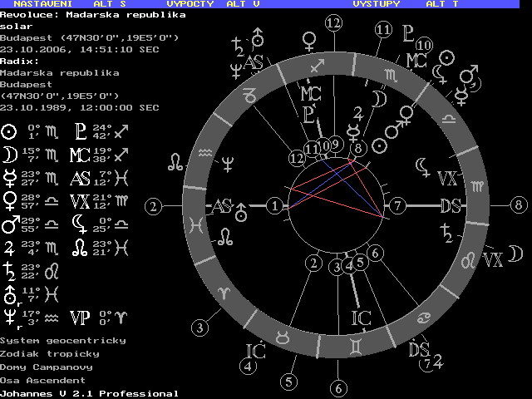This screenshot has height=399, width=532.
Task: Click the VP vernal point entry
Action: [x=80, y=317]
